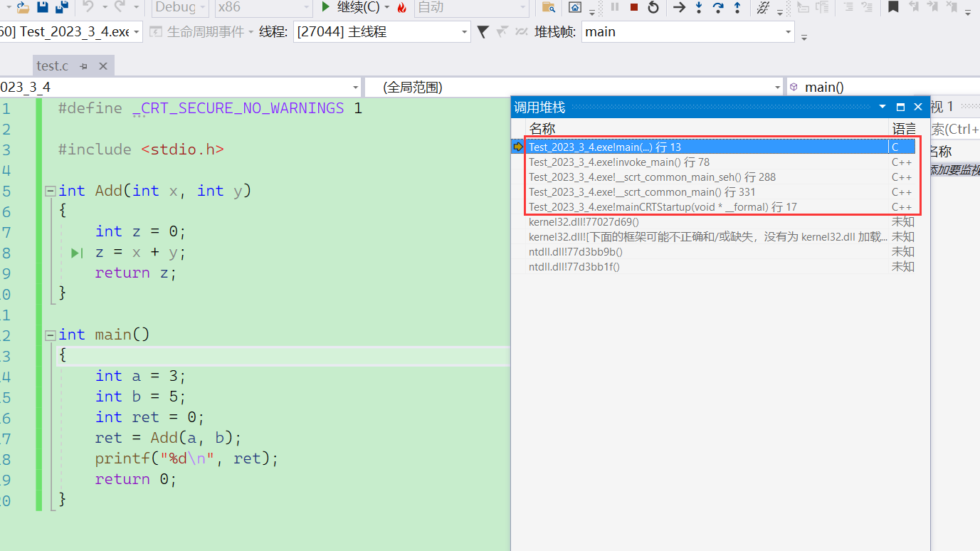Image resolution: width=980 pixels, height=551 pixels.
Task: Stop debugging with the red square
Action: [x=633, y=7]
